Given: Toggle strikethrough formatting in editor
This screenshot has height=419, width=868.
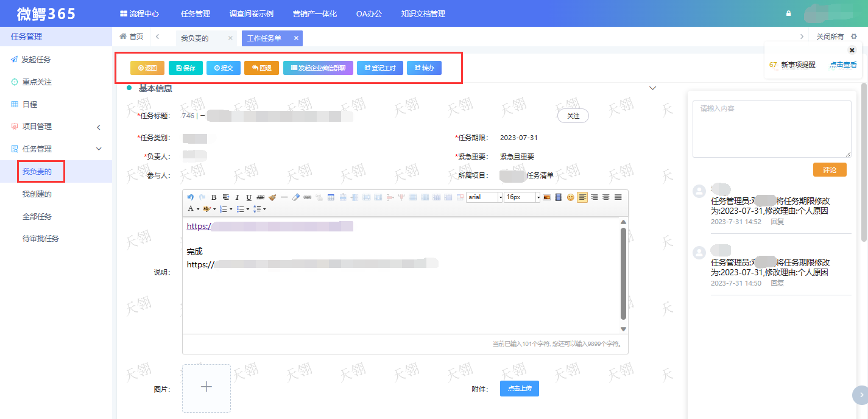Looking at the screenshot, I should (x=260, y=197).
